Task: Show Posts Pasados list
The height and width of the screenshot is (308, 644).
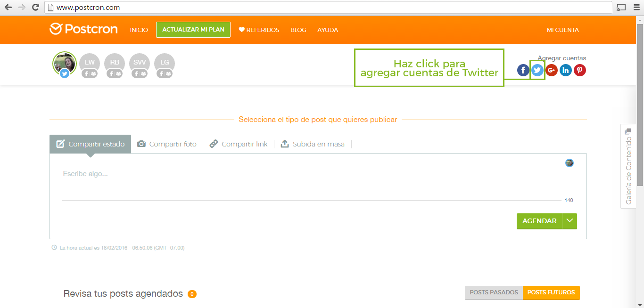Action: click(x=494, y=292)
